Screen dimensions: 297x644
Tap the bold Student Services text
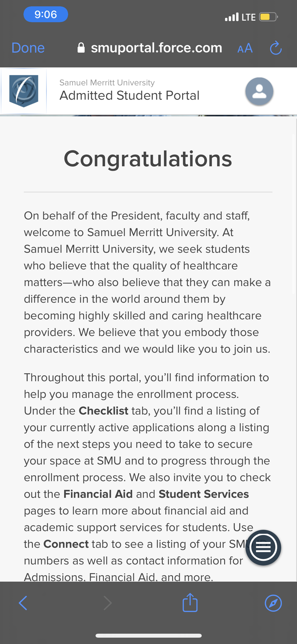(x=204, y=494)
